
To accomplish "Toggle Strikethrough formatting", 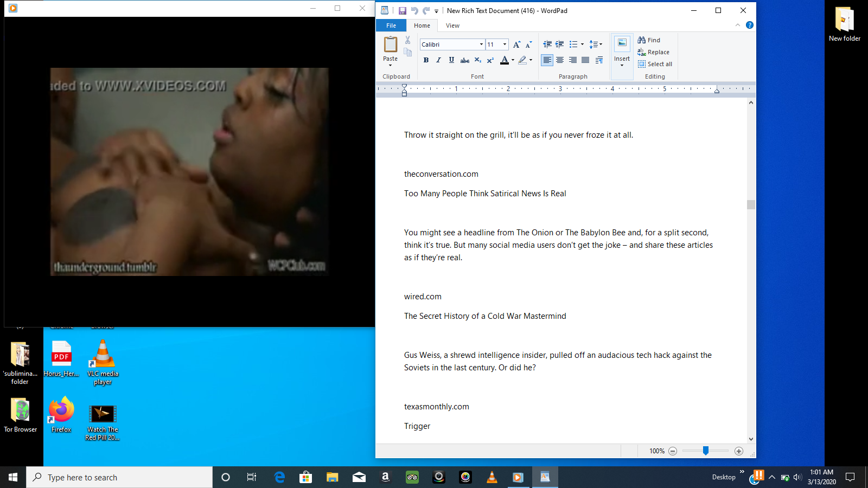I will coord(464,60).
